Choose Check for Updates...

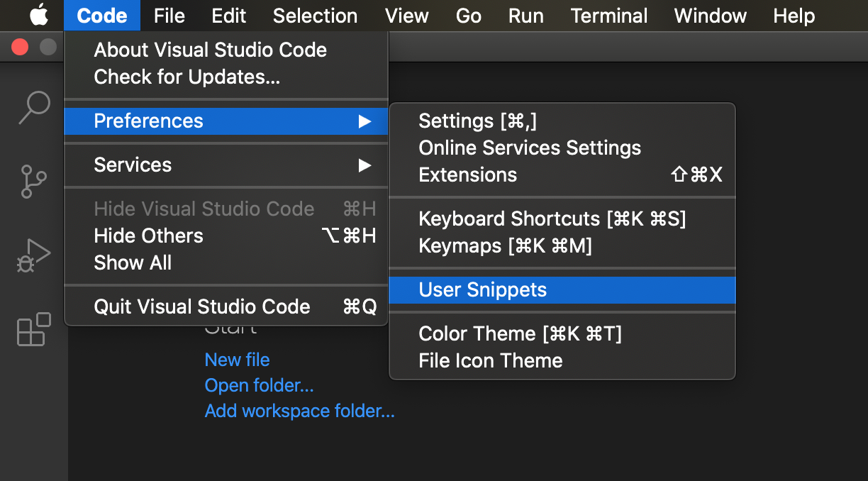[226, 77]
